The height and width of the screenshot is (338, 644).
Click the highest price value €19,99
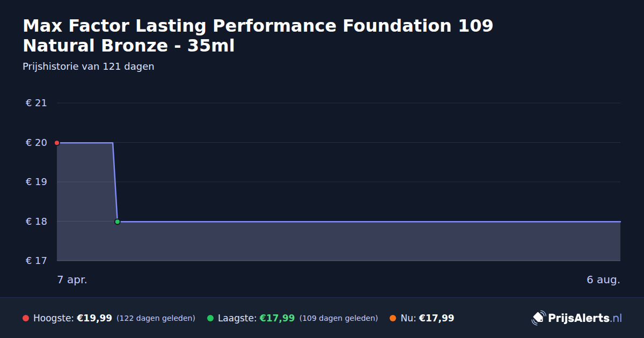pyautogui.click(x=94, y=318)
